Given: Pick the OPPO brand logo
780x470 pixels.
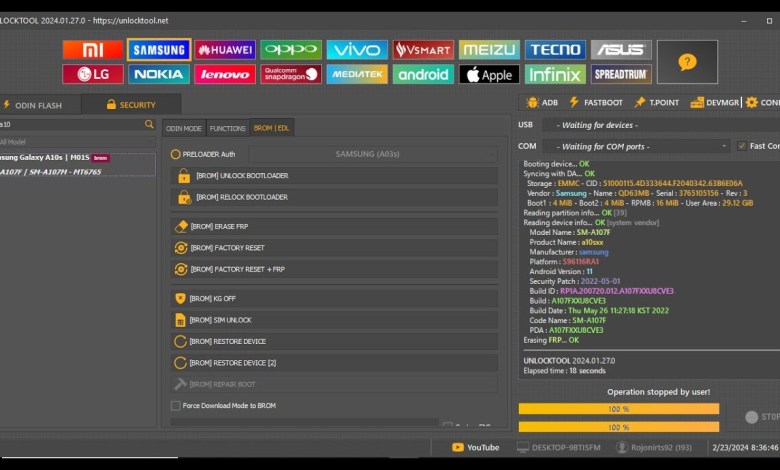Looking at the screenshot, I should pos(291,50).
